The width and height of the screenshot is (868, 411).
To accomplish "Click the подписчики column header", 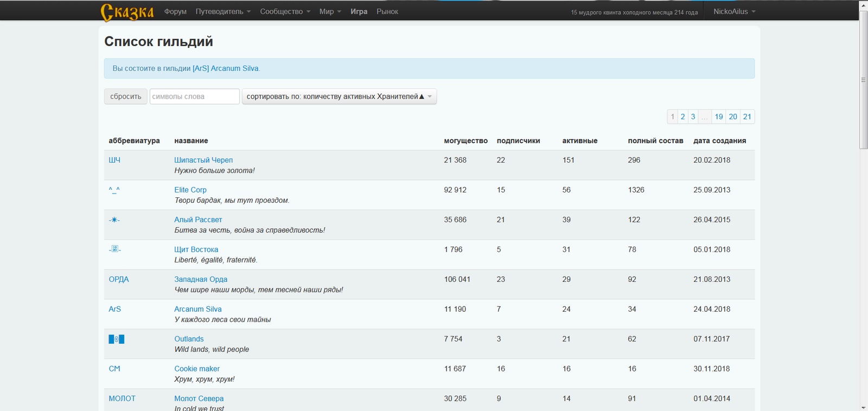I will click(519, 140).
